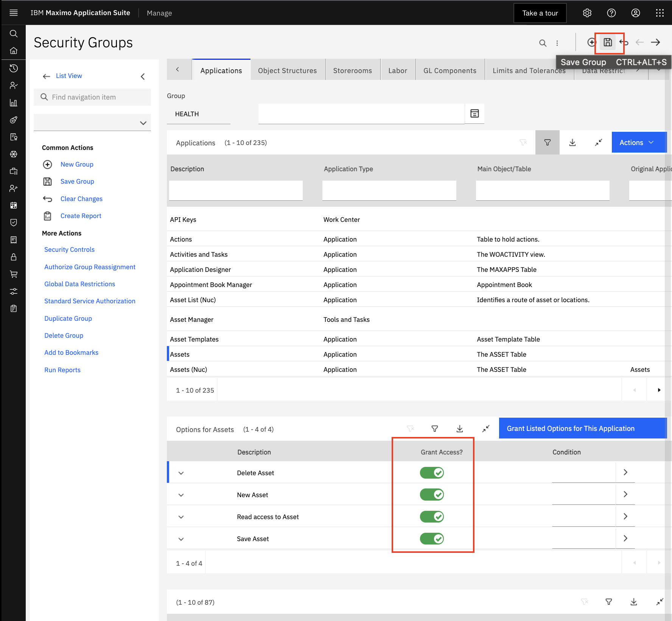This screenshot has width=672, height=621.
Task: Open the lock icon in the left rail
Action: pyautogui.click(x=14, y=257)
